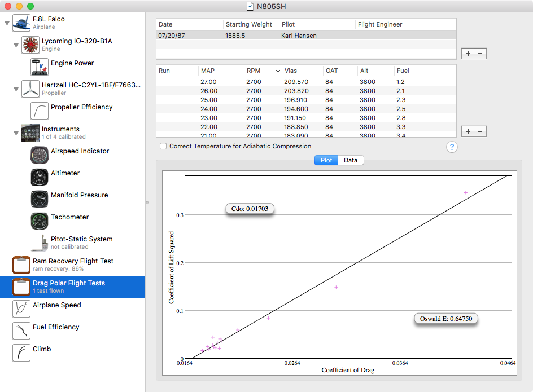Viewport: 533px width, 392px height.
Task: Open the Climb graph icon
Action: [21, 353]
